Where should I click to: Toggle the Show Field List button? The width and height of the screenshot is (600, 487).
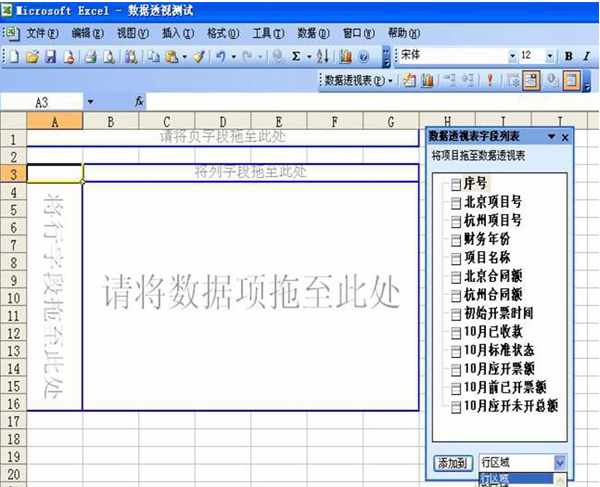[571, 81]
